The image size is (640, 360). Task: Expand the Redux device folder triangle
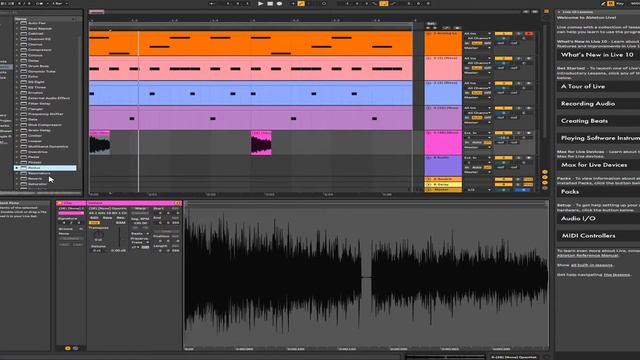(17, 168)
